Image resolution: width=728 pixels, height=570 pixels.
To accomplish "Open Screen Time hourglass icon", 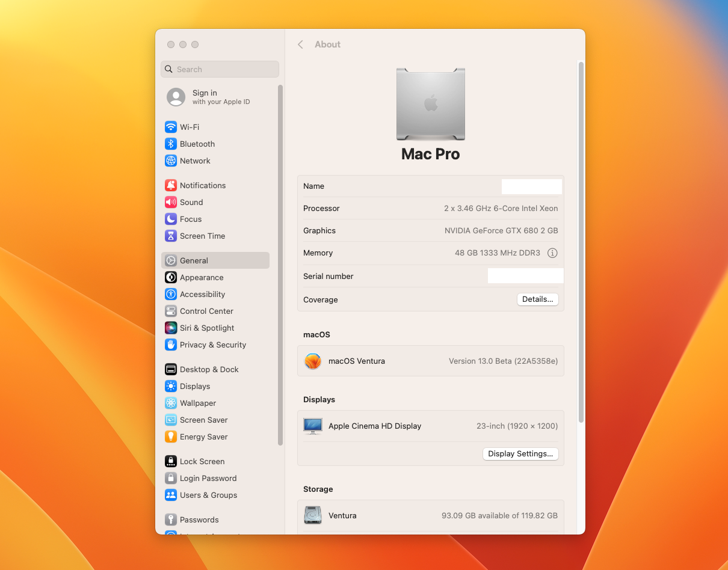I will (171, 236).
